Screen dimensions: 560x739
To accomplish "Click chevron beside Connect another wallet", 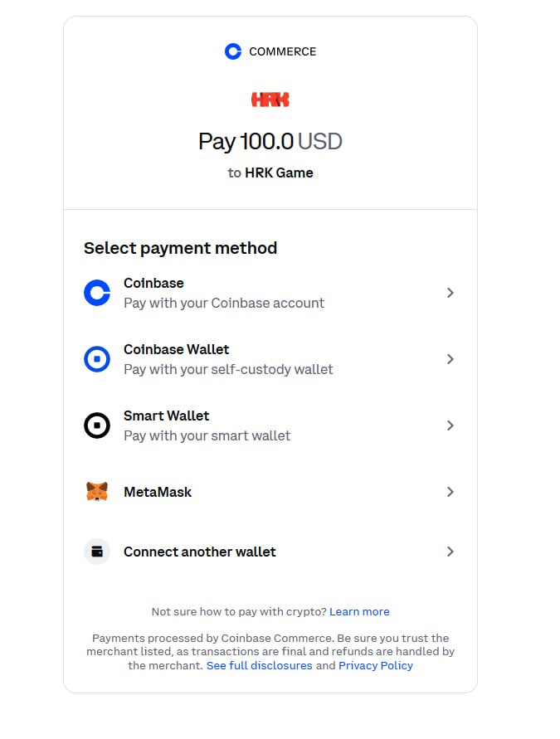I will (x=450, y=552).
